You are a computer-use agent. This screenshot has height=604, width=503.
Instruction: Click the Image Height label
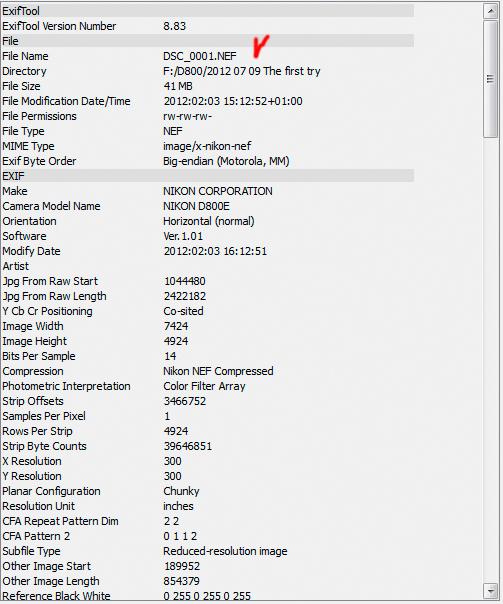34,341
